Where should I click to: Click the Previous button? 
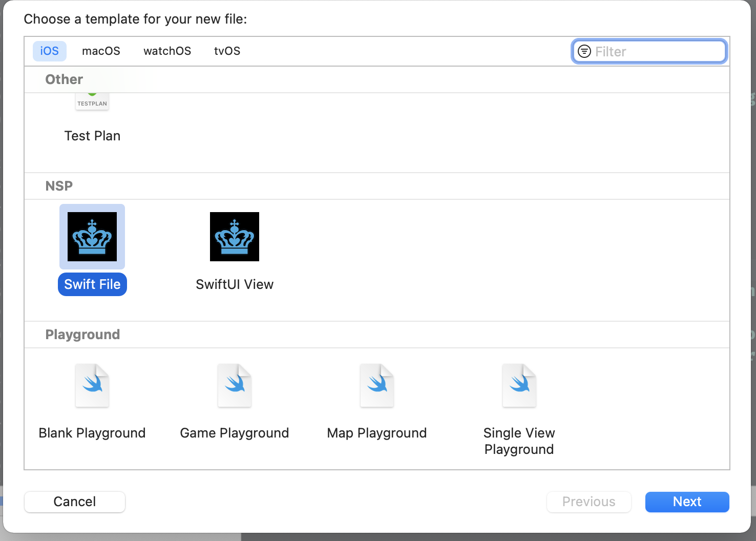589,502
